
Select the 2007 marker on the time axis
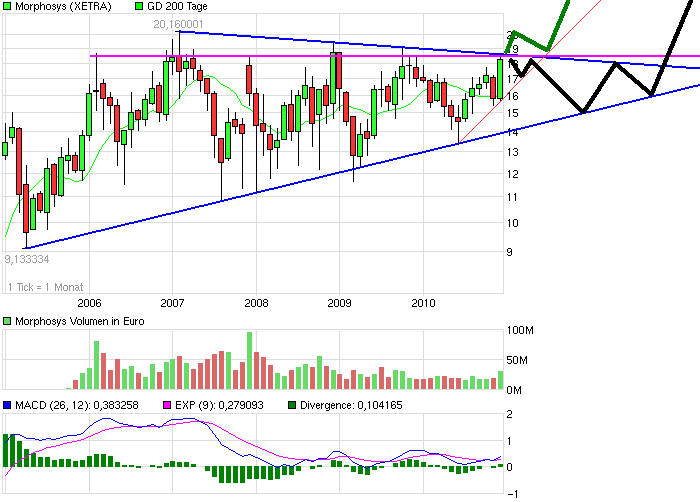click(x=172, y=302)
